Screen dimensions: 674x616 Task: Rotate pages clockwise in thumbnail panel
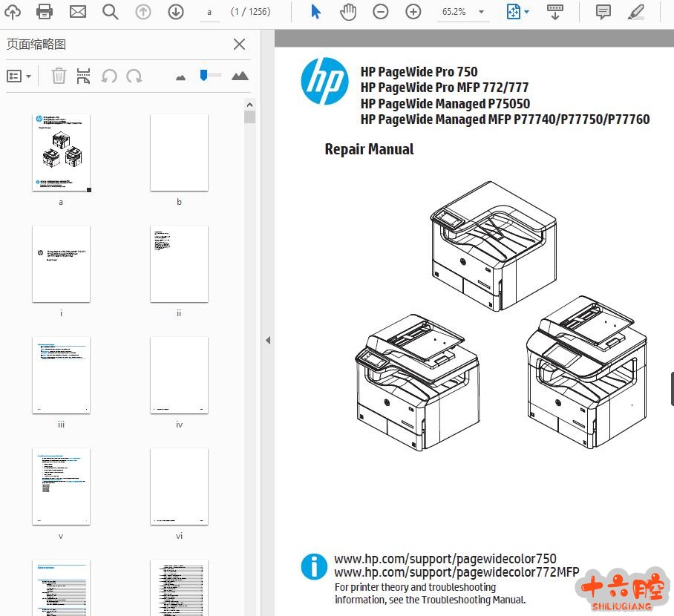click(x=134, y=76)
